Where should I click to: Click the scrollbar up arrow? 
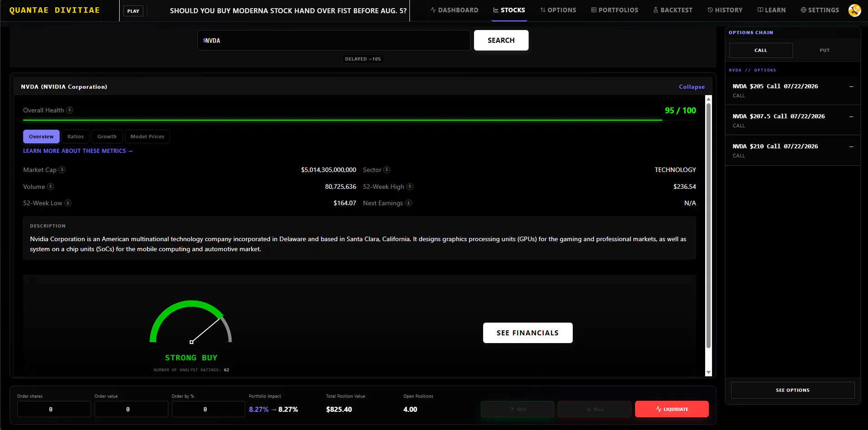pyautogui.click(x=708, y=98)
